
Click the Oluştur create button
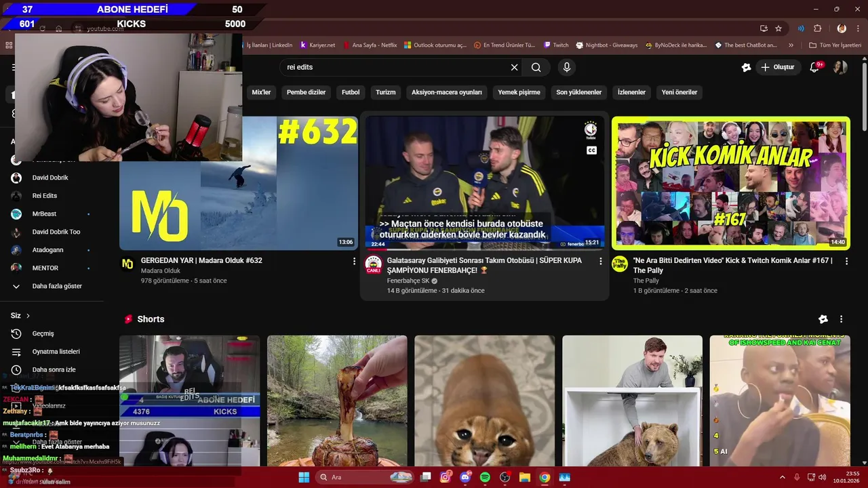778,67
